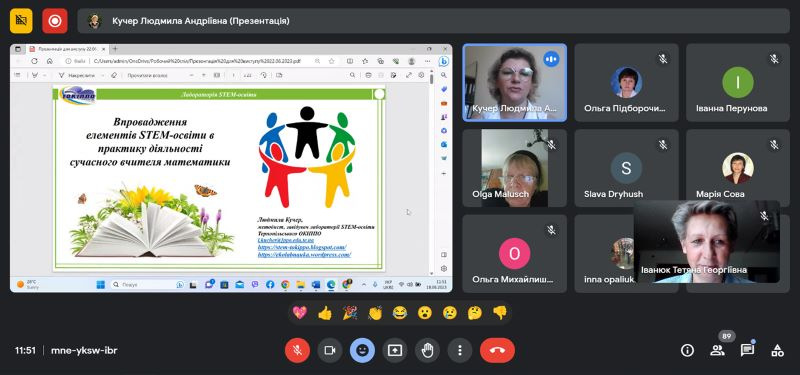Screen dimensions: 800x375
Task: Raise hand using the hand icon
Action: click(x=428, y=351)
